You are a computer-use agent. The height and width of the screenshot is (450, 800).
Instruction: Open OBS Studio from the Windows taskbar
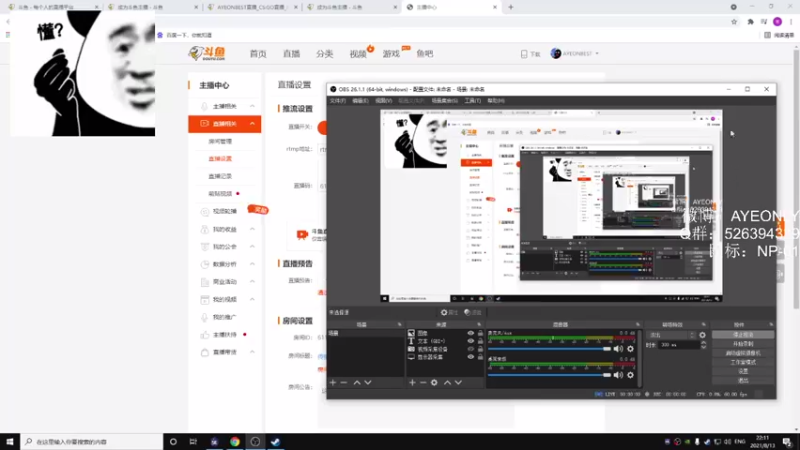click(x=255, y=442)
